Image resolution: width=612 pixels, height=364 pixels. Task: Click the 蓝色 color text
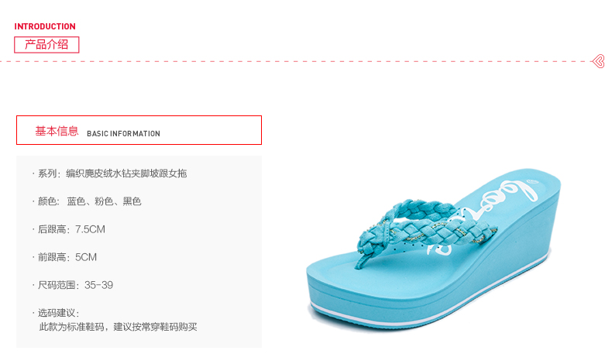[x=76, y=201]
